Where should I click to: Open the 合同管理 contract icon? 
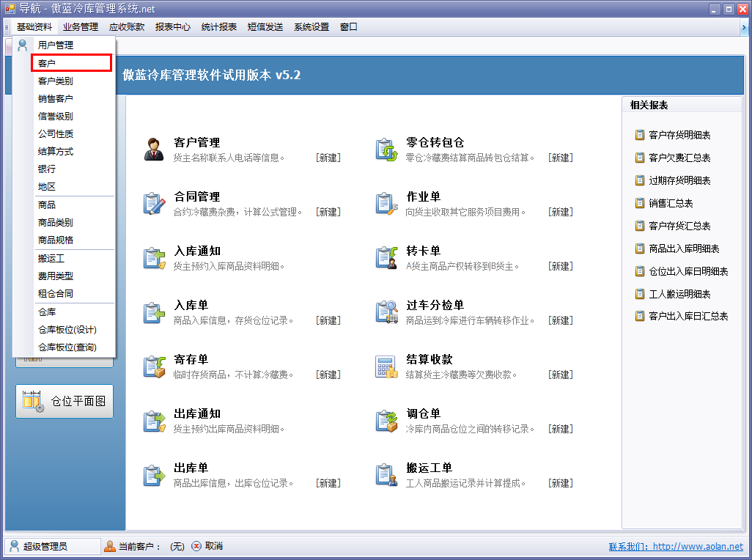[154, 203]
